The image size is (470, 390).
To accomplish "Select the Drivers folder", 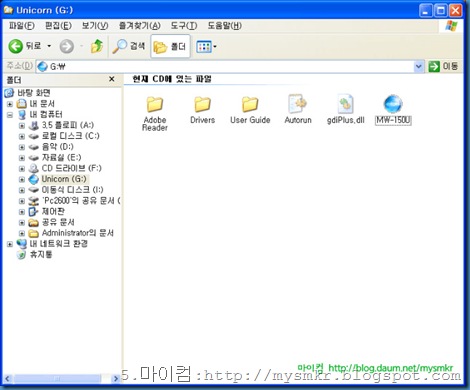I will pos(202,110).
